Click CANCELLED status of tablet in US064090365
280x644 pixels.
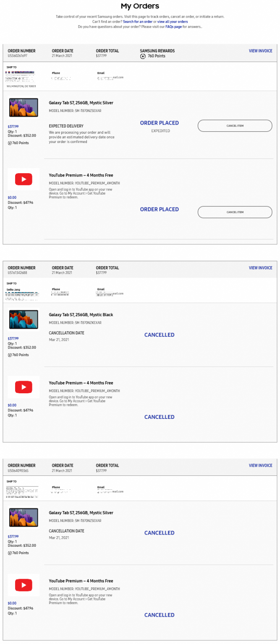click(160, 533)
